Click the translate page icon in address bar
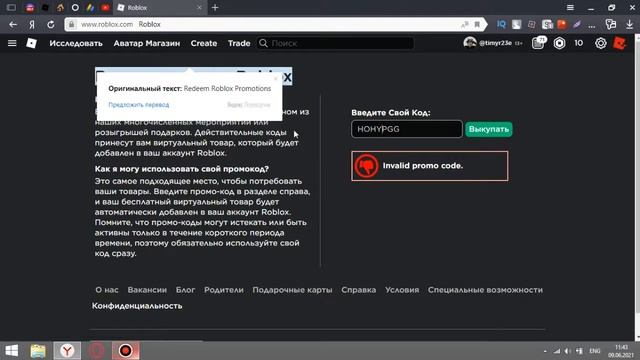 (464, 24)
